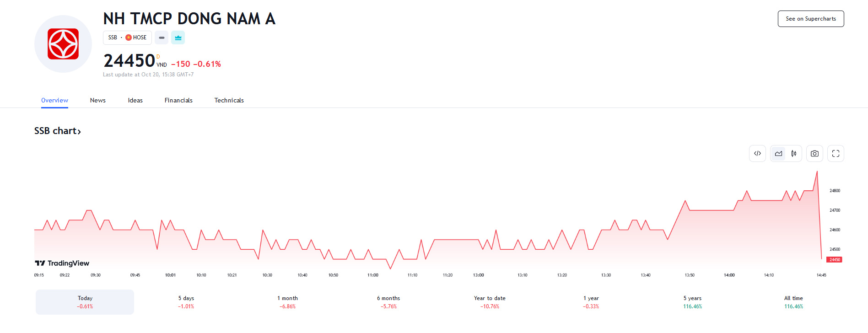Screen dimensions: 868x333
Task: Select the 1 month time range
Action: click(x=287, y=302)
